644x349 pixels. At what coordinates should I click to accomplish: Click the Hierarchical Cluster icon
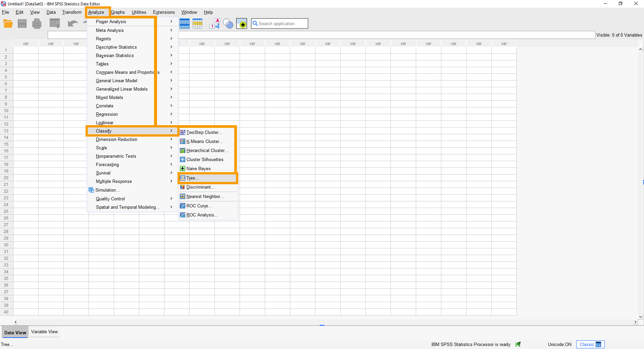tap(183, 150)
